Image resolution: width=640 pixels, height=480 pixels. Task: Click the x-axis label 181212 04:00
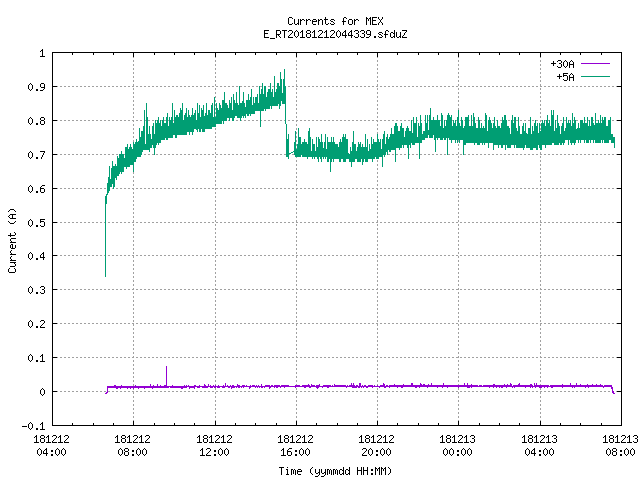click(51, 445)
